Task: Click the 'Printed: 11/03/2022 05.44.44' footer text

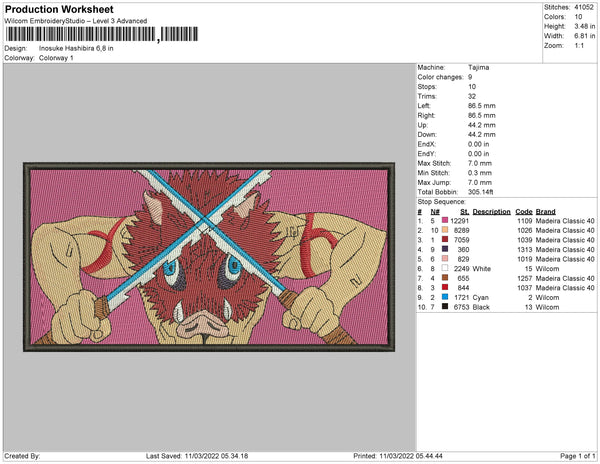Action: pyautogui.click(x=398, y=456)
